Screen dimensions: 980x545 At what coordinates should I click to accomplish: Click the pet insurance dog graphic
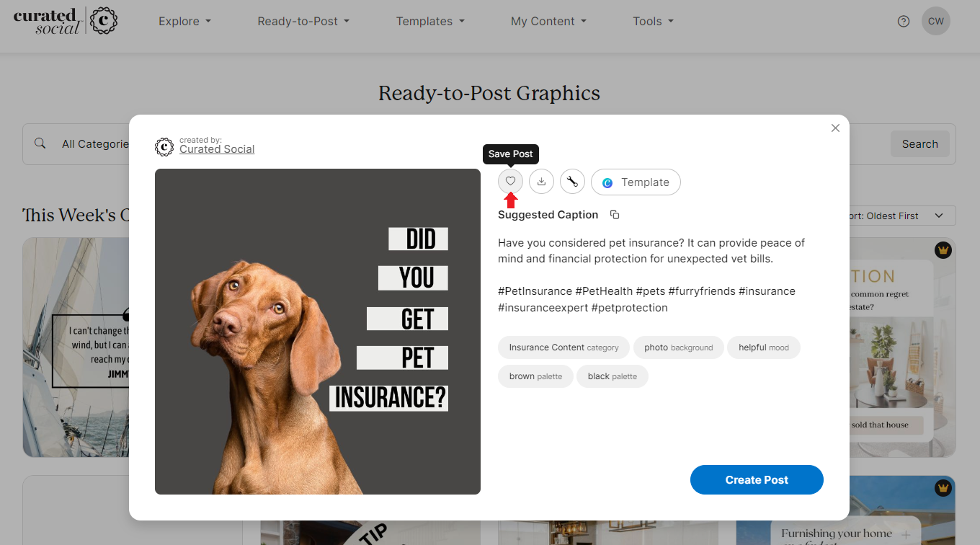(x=318, y=332)
